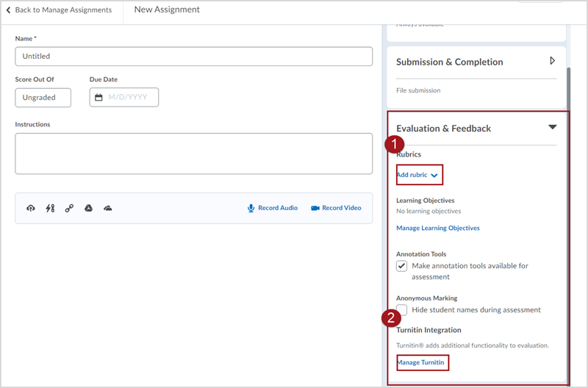This screenshot has height=388, width=588.
Task: Click the Record Audio microphone icon
Action: click(251, 208)
